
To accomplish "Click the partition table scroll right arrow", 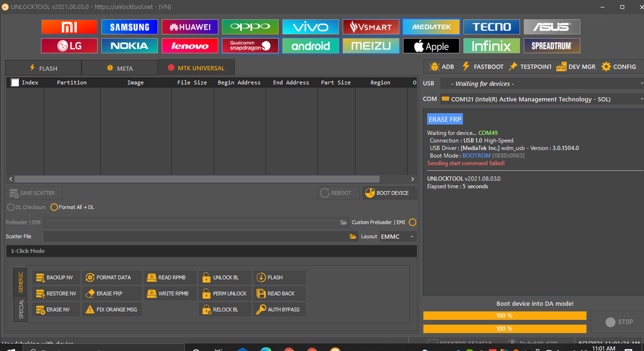I will [x=413, y=179].
